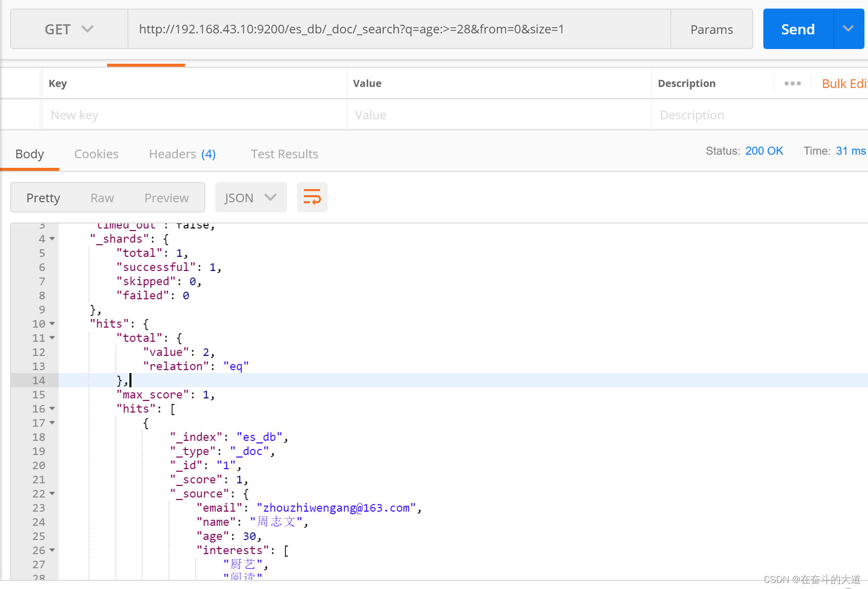This screenshot has height=589, width=868.
Task: Click the "max_score": 1 line
Action: [x=165, y=394]
